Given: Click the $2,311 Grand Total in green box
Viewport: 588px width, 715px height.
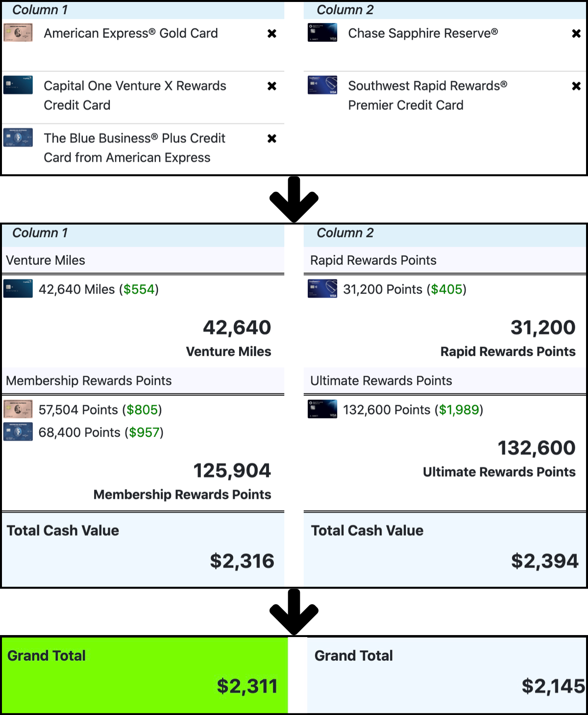Looking at the screenshot, I should pyautogui.click(x=247, y=686).
